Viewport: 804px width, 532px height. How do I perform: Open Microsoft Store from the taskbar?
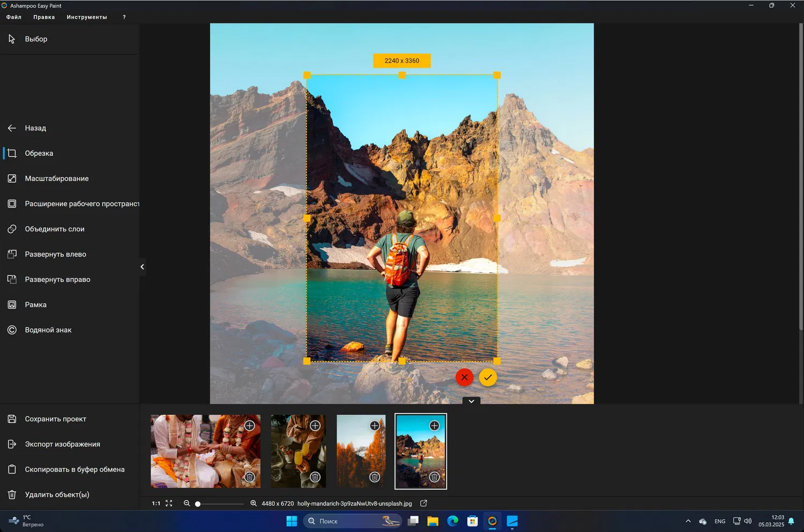(x=472, y=521)
